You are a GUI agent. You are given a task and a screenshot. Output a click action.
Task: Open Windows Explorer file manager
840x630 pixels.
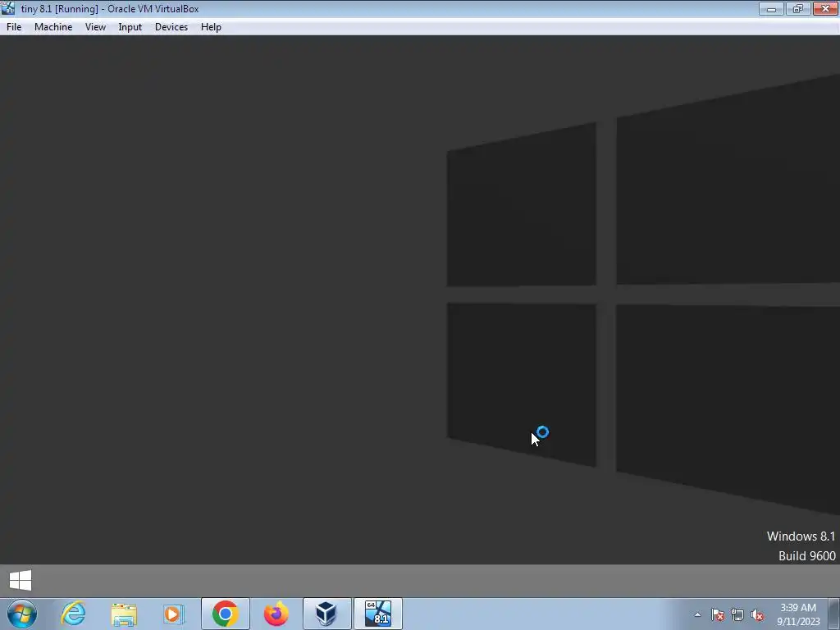124,614
